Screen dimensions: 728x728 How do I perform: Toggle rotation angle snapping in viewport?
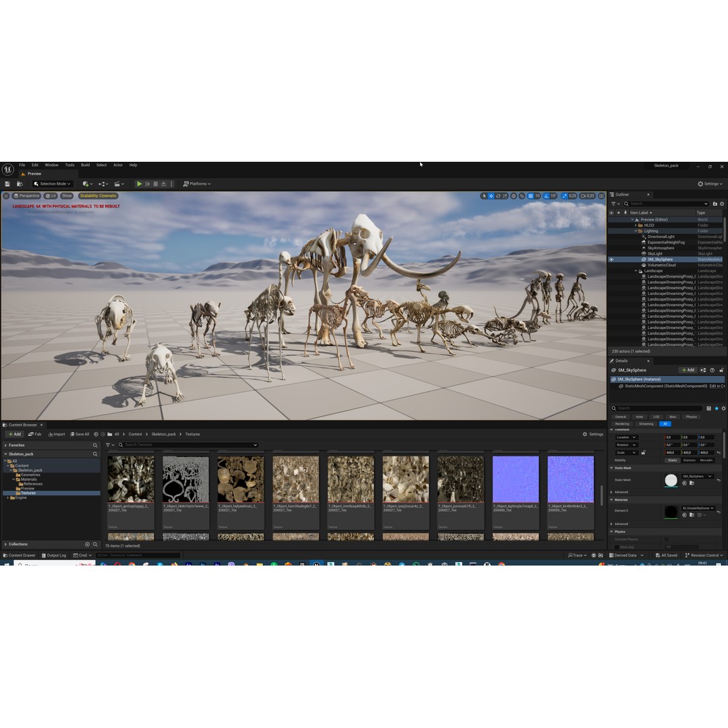[x=547, y=196]
